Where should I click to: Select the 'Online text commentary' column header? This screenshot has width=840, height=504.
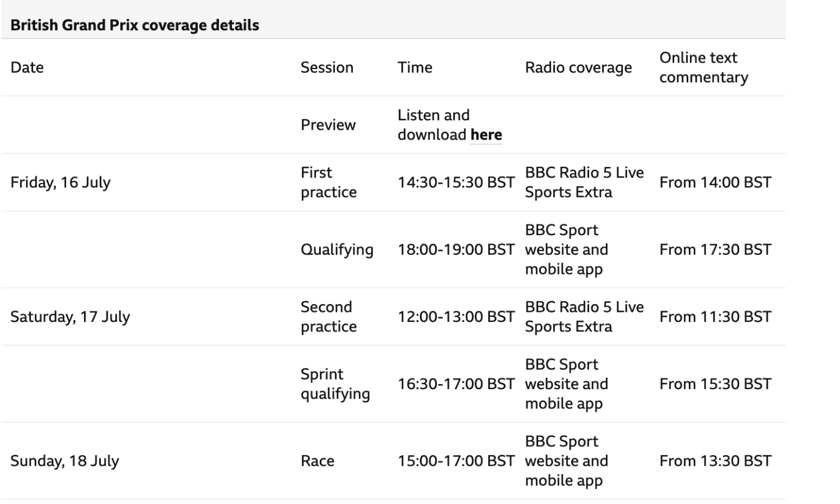click(704, 68)
